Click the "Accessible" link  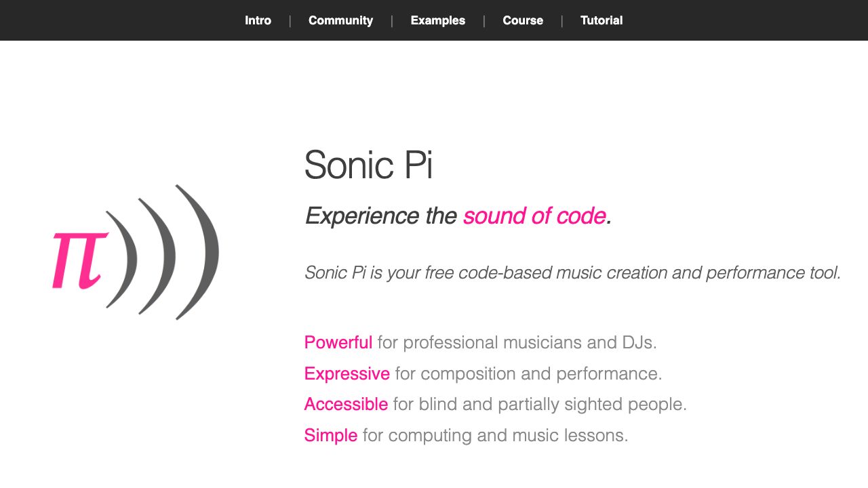click(x=346, y=404)
